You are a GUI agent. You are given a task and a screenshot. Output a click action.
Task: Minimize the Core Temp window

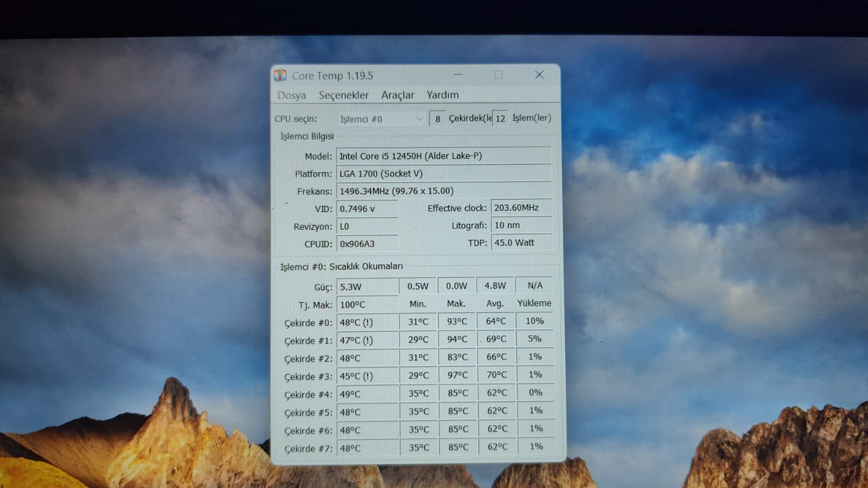458,75
